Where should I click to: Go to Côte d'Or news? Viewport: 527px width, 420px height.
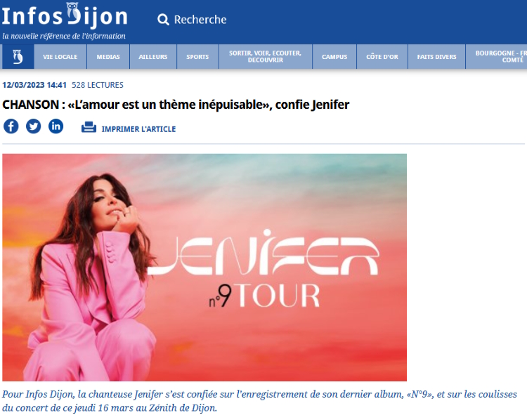[382, 56]
